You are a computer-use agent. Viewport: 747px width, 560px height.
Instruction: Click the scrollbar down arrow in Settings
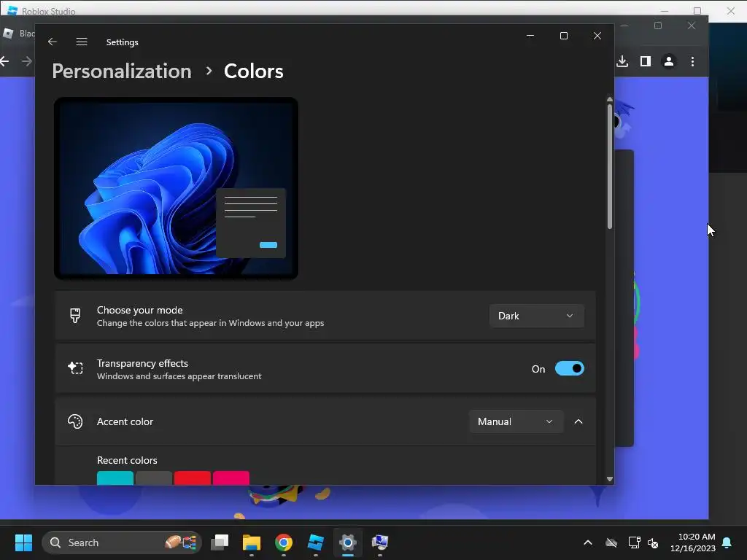(610, 479)
